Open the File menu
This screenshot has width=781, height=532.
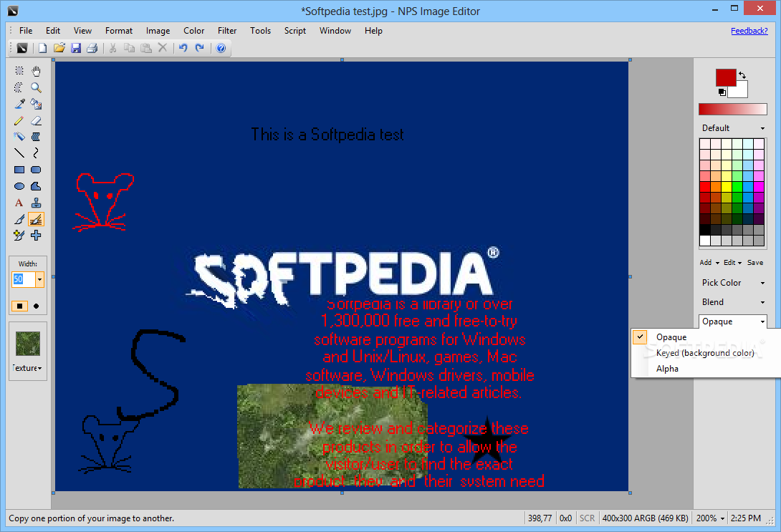click(26, 31)
